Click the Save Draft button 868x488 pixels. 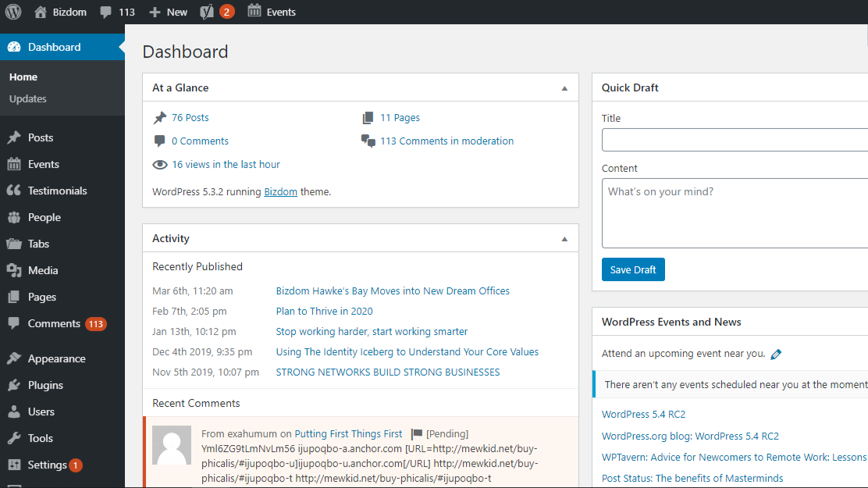(x=633, y=269)
